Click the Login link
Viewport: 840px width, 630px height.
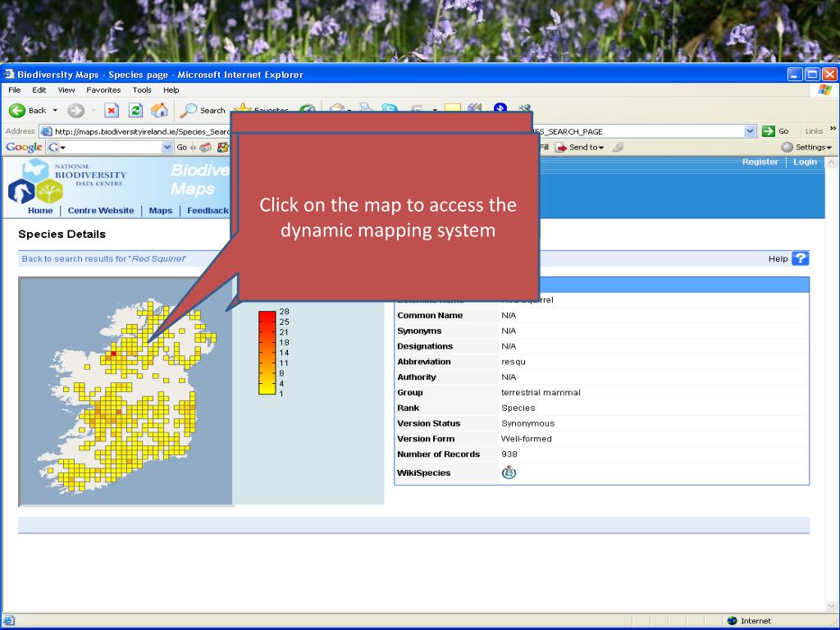click(806, 162)
